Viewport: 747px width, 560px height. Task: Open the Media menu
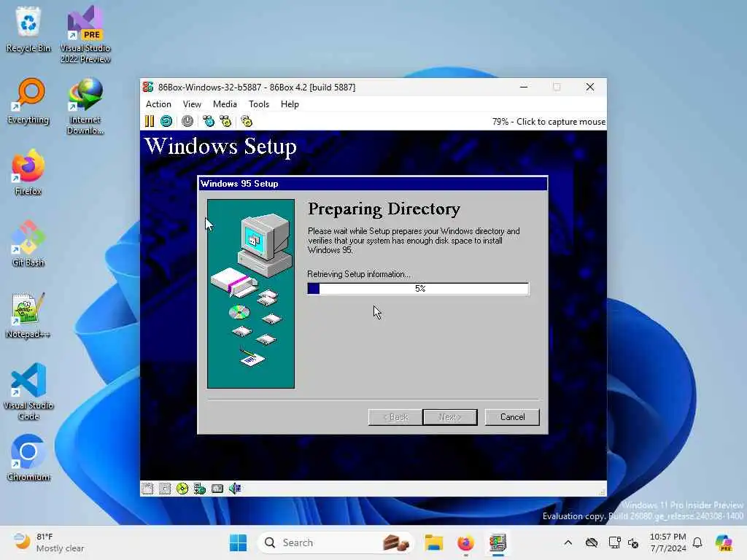click(225, 104)
